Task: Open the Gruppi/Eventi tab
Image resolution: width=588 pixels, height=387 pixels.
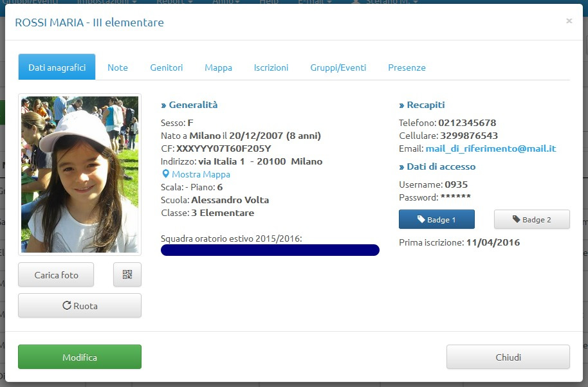Action: tap(338, 67)
